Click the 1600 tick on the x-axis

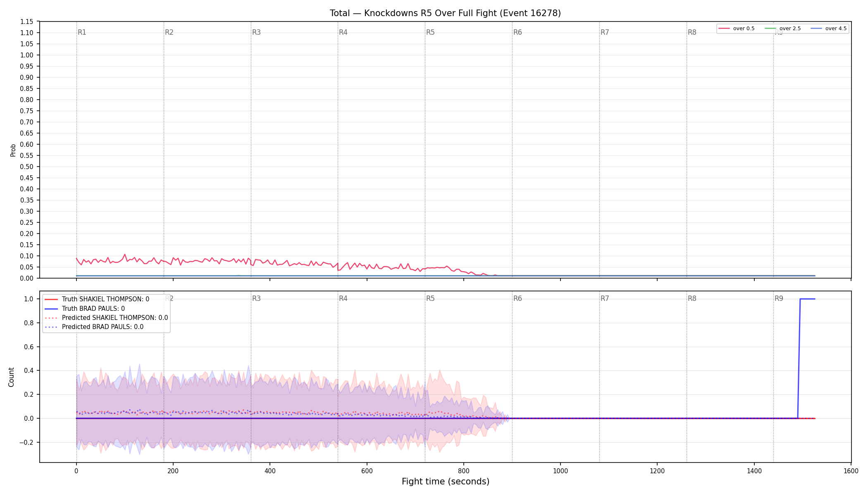pyautogui.click(x=851, y=471)
